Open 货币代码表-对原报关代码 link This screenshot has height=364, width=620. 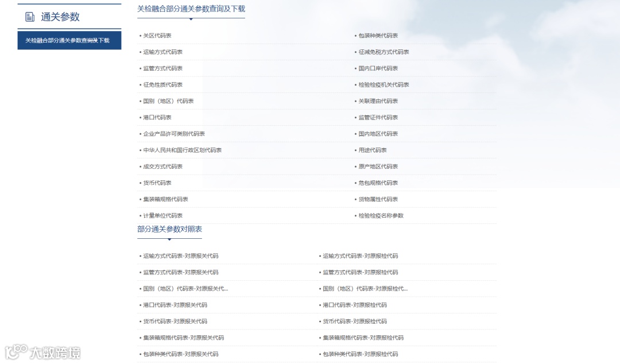point(175,322)
